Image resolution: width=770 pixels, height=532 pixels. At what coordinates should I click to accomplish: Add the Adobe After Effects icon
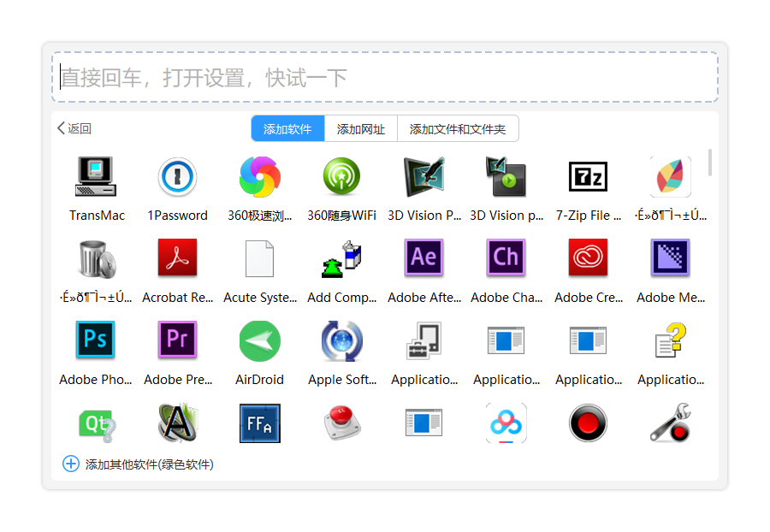[x=423, y=257]
